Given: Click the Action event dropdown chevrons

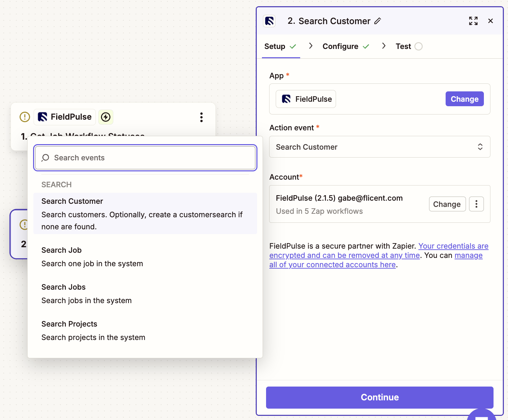Looking at the screenshot, I should (480, 147).
